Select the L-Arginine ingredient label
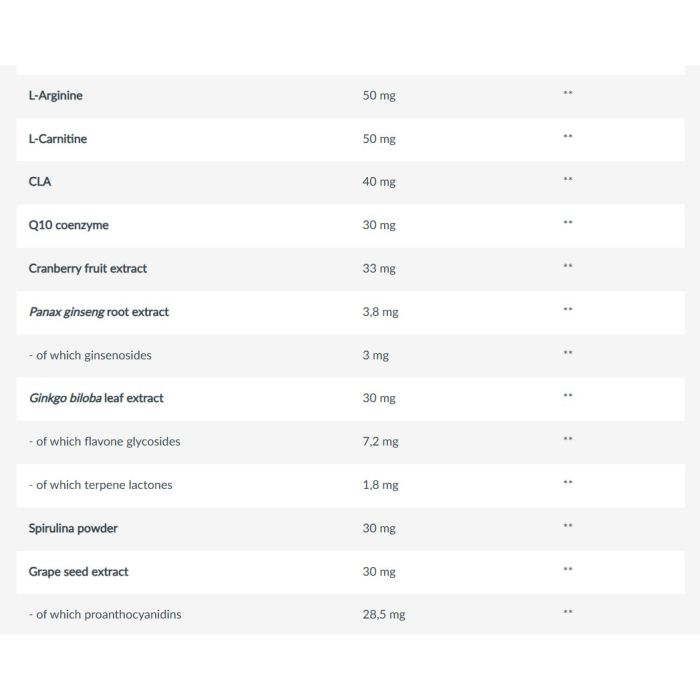Image resolution: width=700 pixels, height=700 pixels. click(55, 96)
